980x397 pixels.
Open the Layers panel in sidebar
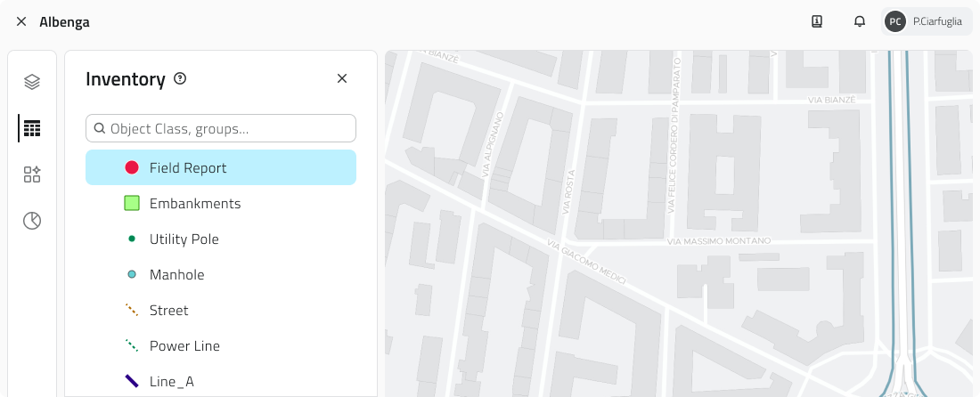tap(32, 82)
